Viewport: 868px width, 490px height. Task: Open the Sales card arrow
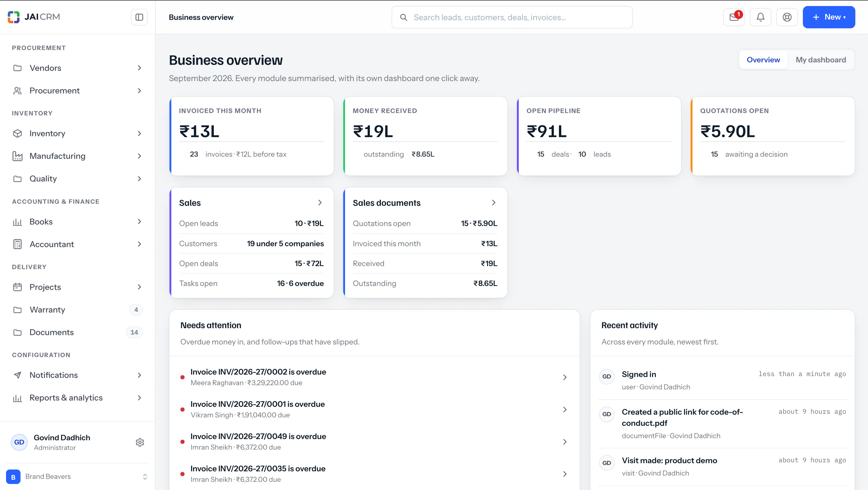[x=320, y=203]
